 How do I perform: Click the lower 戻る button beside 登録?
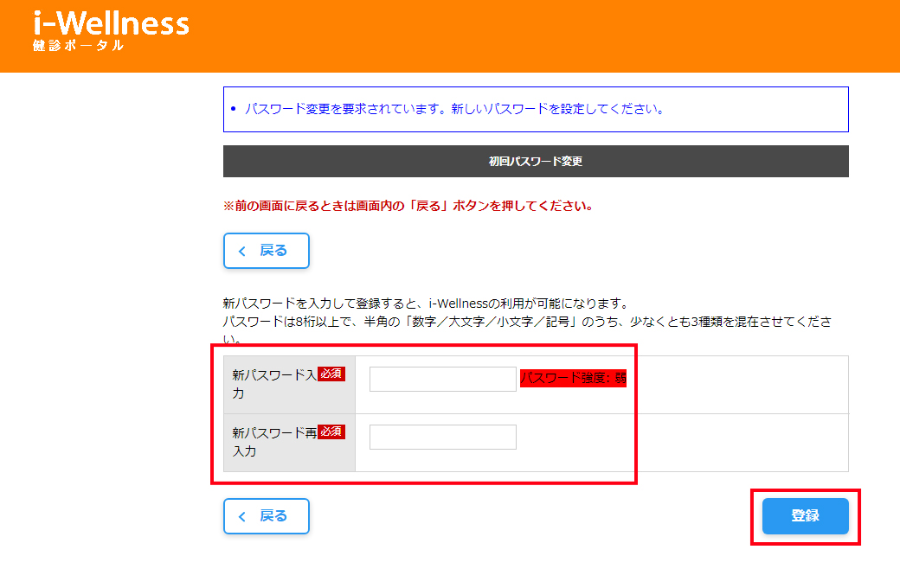pos(267,516)
